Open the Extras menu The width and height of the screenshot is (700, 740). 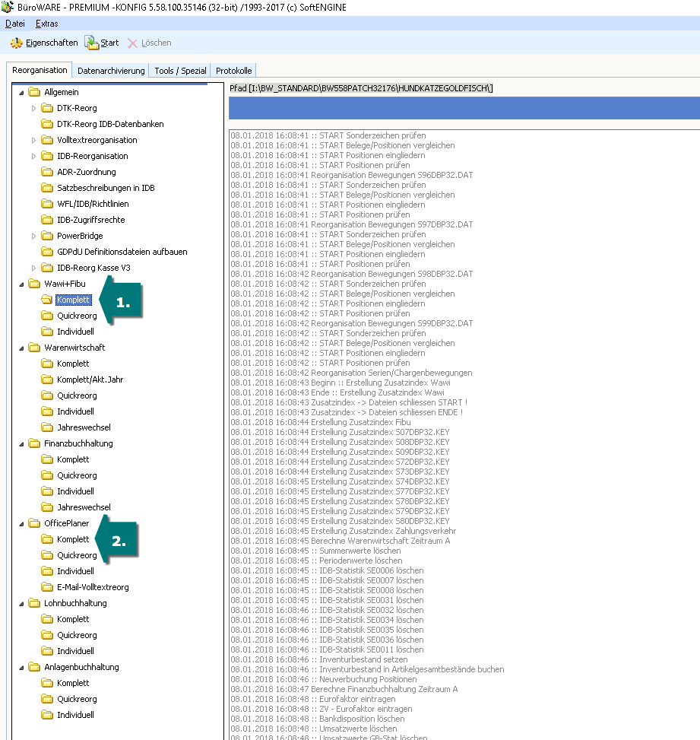click(x=47, y=24)
